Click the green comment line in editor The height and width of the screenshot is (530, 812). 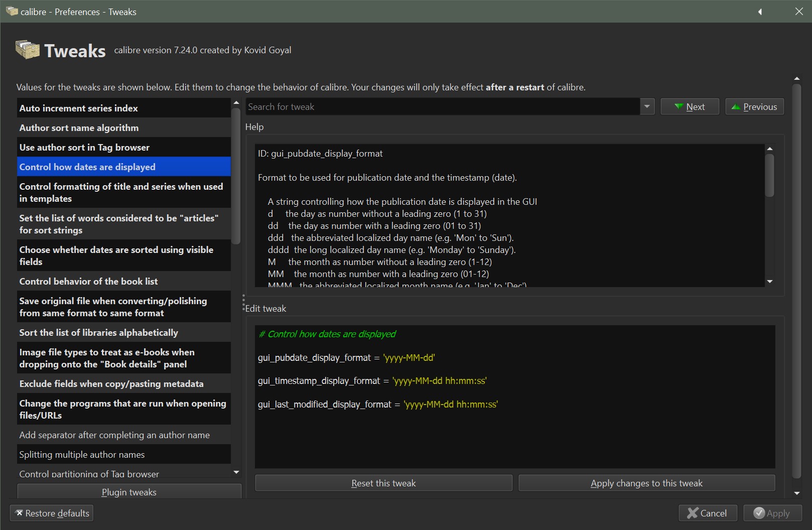(x=327, y=334)
